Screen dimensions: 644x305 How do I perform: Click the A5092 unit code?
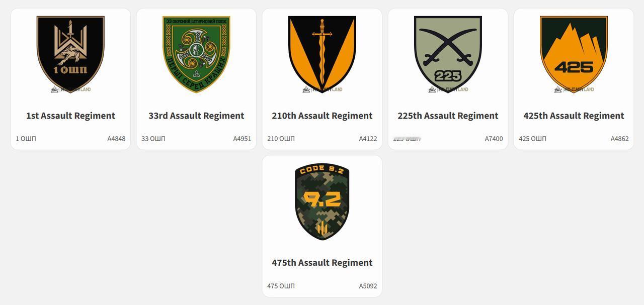click(368, 286)
